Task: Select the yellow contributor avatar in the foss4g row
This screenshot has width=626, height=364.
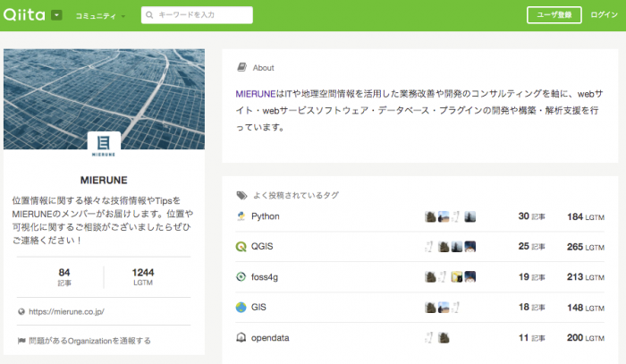Action: [457, 276]
